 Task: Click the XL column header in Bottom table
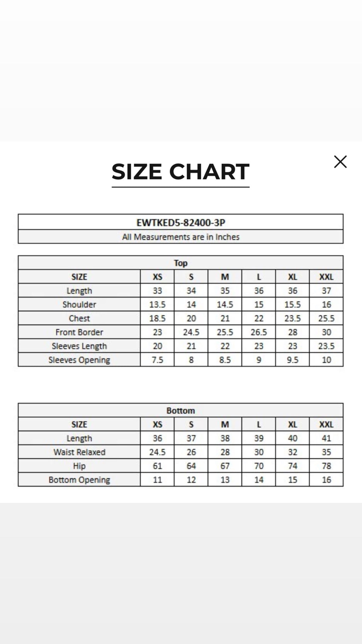click(x=292, y=424)
